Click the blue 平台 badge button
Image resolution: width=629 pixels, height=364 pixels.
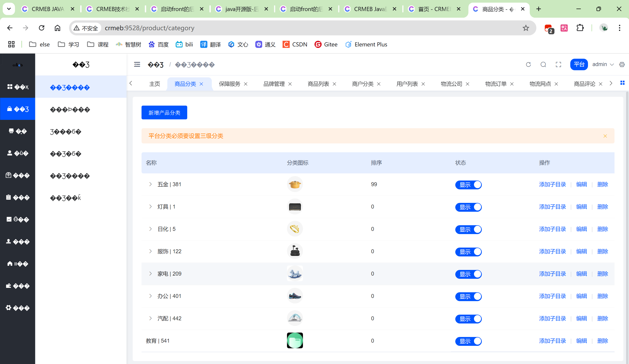[579, 64]
